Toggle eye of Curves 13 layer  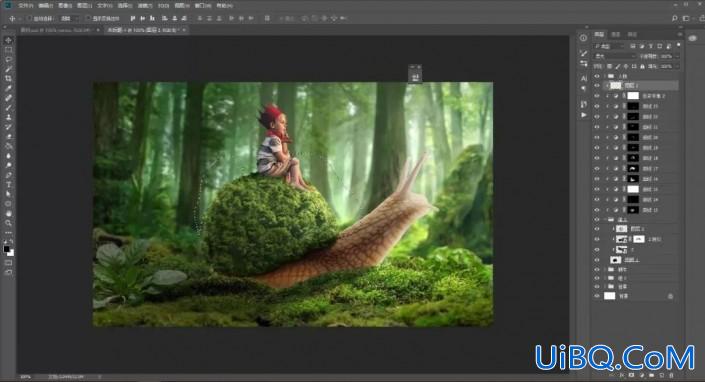pos(597,210)
